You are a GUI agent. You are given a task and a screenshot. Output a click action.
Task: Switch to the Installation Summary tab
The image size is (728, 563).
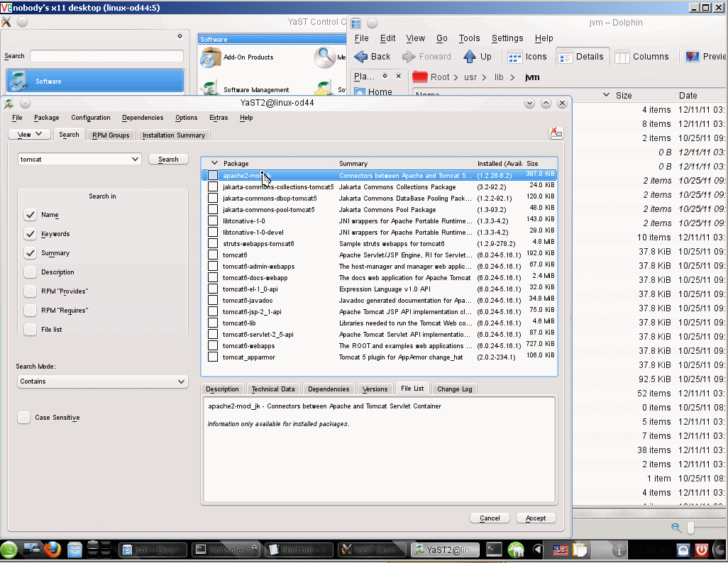174,135
